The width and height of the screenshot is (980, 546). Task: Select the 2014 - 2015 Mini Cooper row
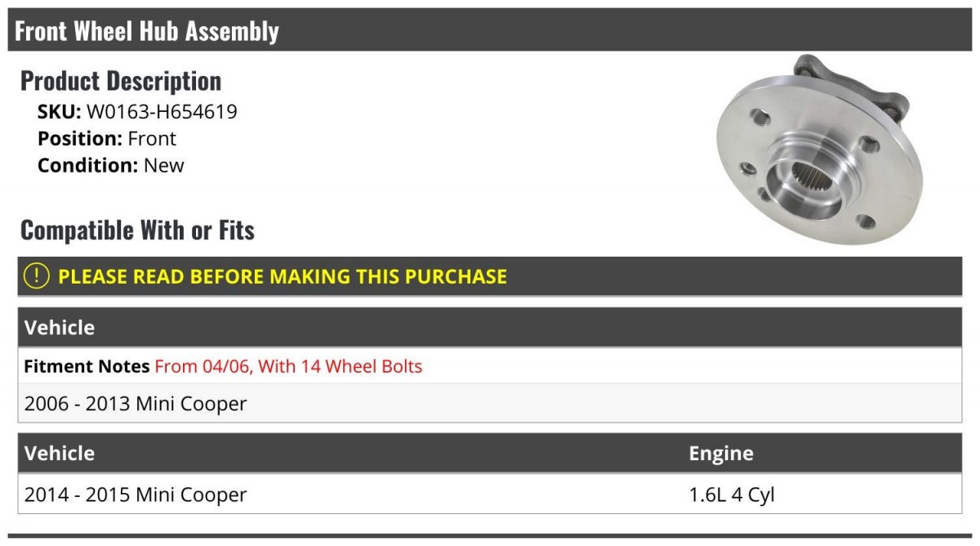pos(490,495)
